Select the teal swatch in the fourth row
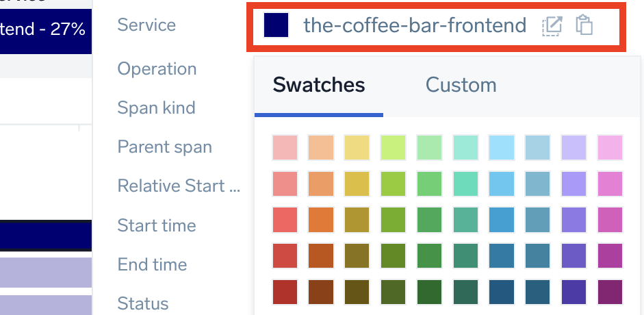The width and height of the screenshot is (644, 315). pyautogui.click(x=465, y=255)
